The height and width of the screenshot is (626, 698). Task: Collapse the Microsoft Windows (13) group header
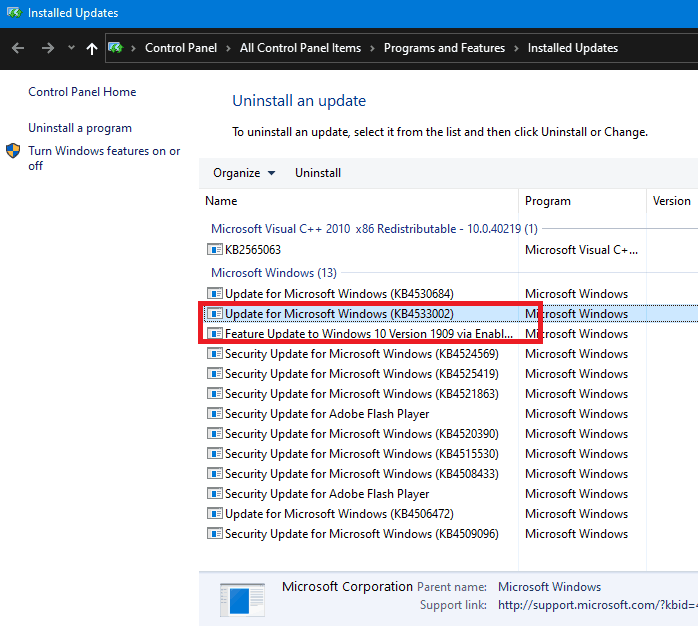(273, 272)
